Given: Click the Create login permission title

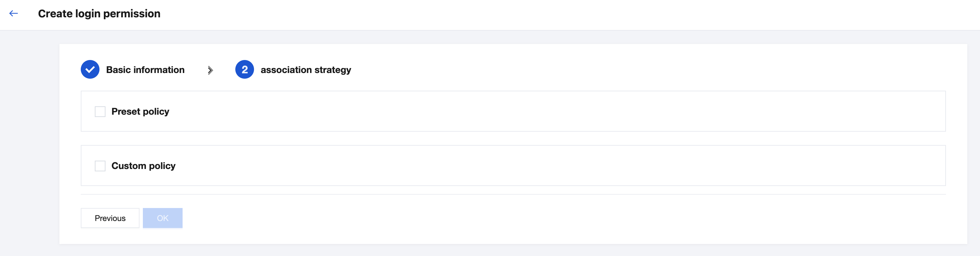Looking at the screenshot, I should coord(99,14).
